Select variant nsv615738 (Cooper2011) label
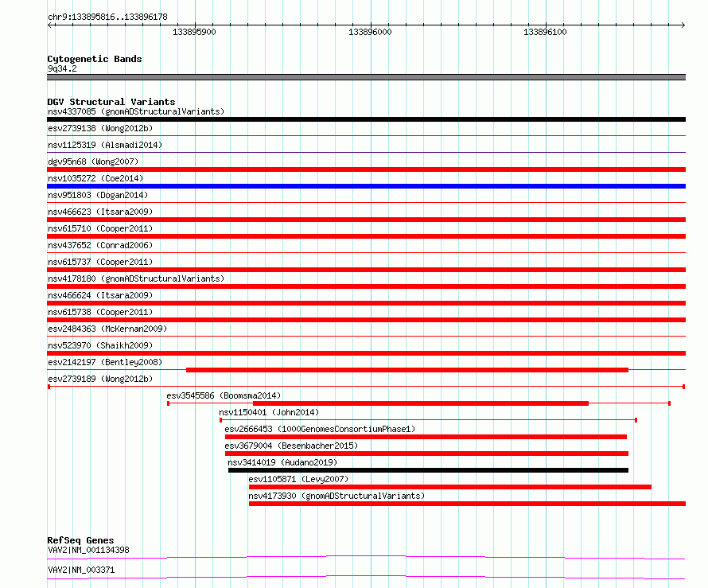This screenshot has width=708, height=588. 100,312
